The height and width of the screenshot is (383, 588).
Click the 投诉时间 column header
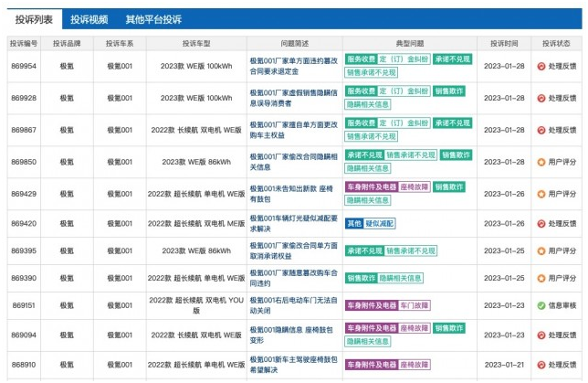tap(503, 43)
